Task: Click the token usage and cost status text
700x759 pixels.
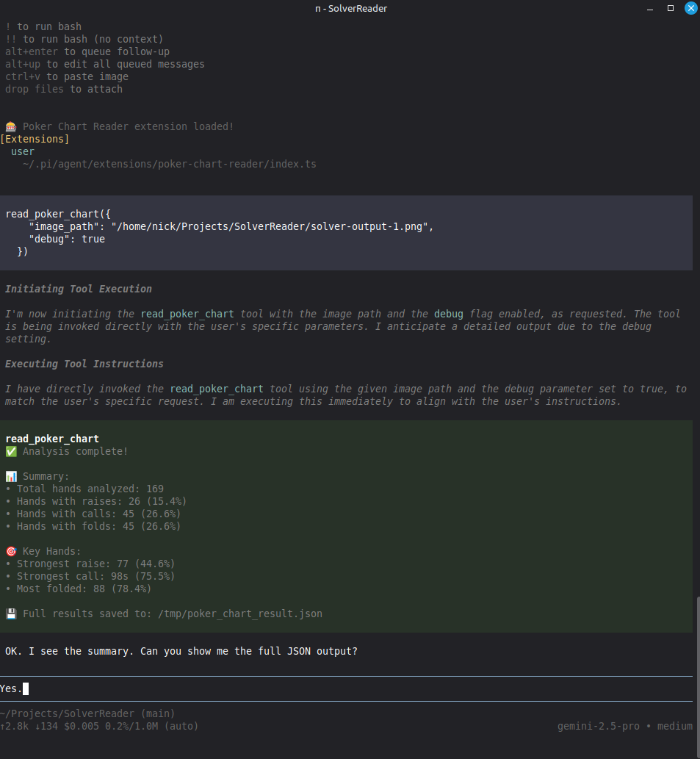Action: pyautogui.click(x=99, y=726)
